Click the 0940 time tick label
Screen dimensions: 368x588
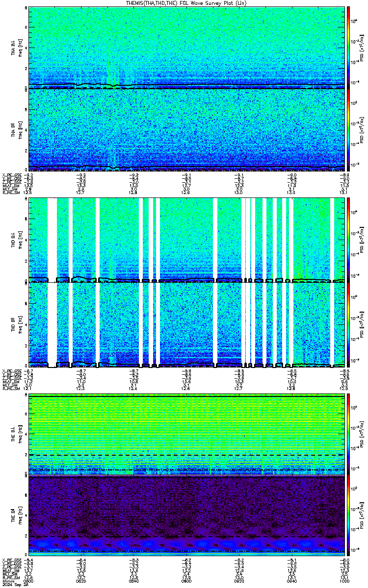[291, 581]
